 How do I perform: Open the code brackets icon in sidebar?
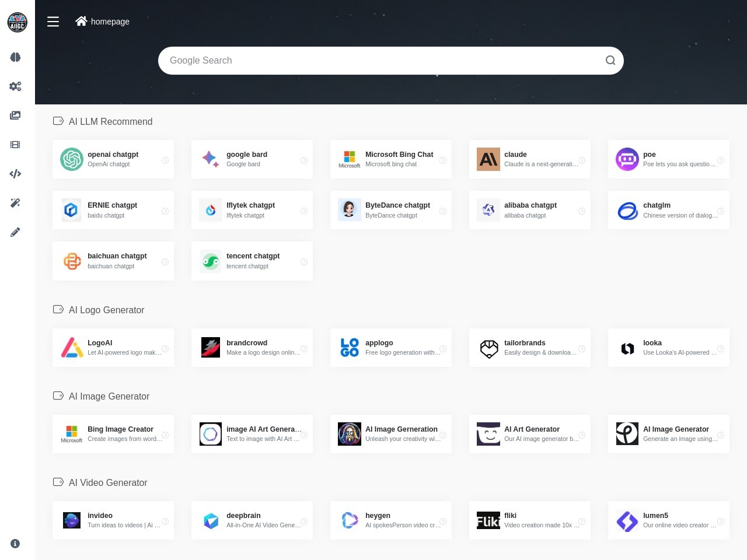pos(15,174)
